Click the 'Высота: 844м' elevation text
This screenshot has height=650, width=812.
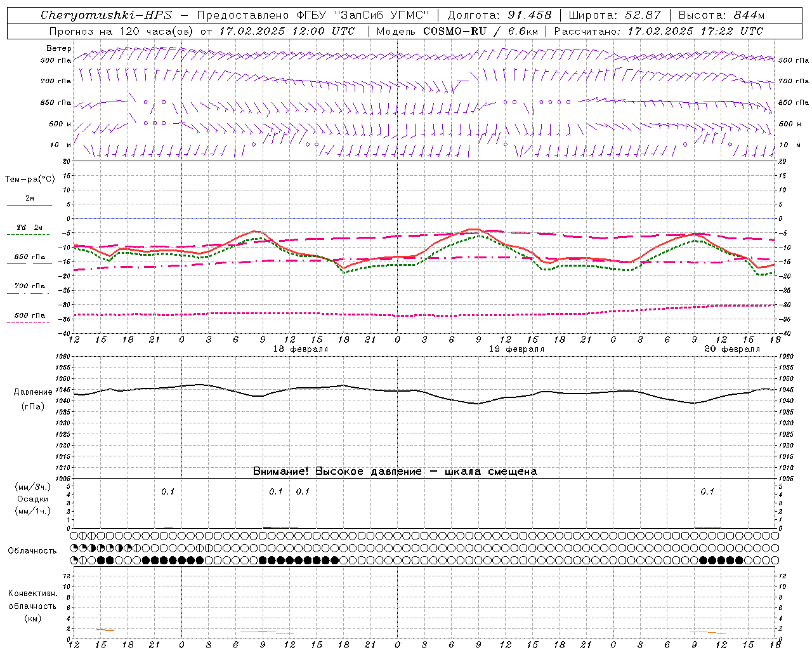coord(722,15)
